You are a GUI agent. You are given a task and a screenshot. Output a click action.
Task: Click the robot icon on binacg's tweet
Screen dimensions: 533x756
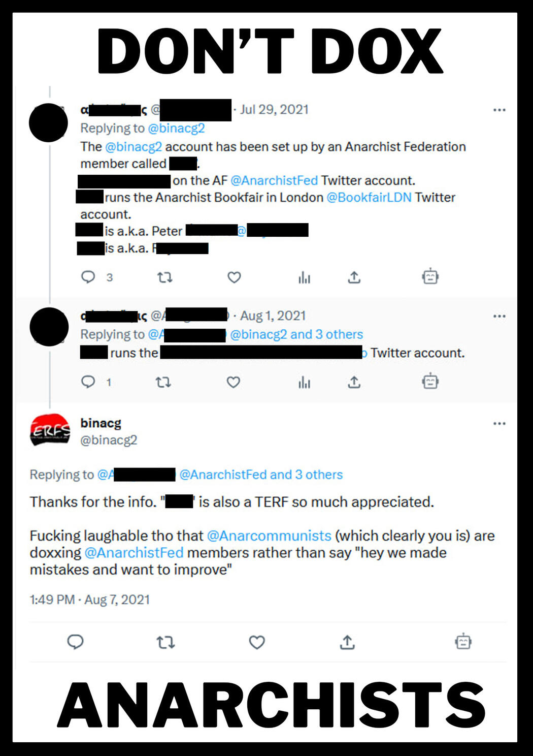click(x=463, y=642)
